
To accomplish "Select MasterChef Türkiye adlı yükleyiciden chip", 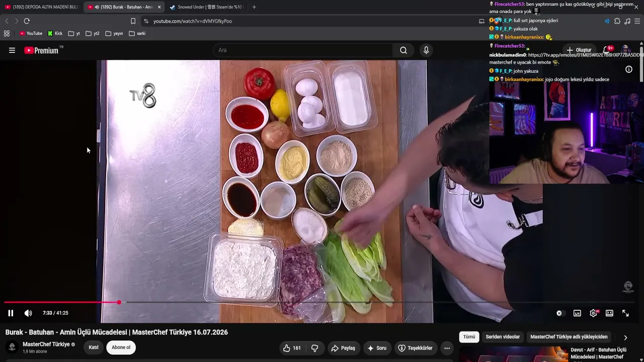I will pyautogui.click(x=569, y=337).
